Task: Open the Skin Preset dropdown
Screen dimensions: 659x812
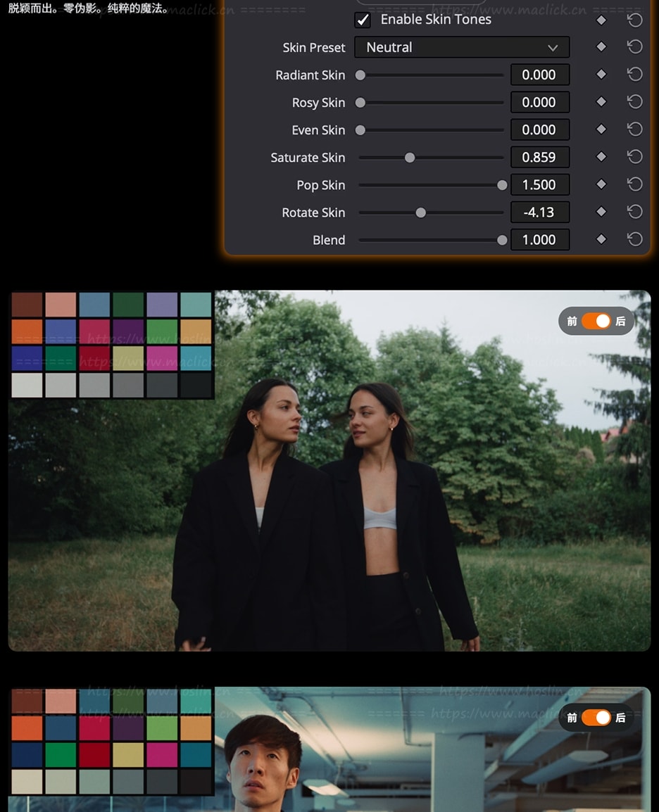Action: point(462,47)
